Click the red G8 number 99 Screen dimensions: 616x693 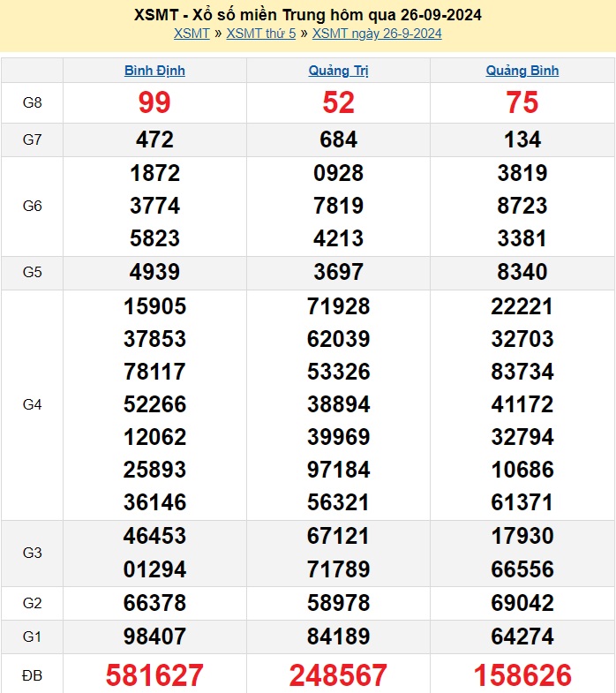point(154,103)
